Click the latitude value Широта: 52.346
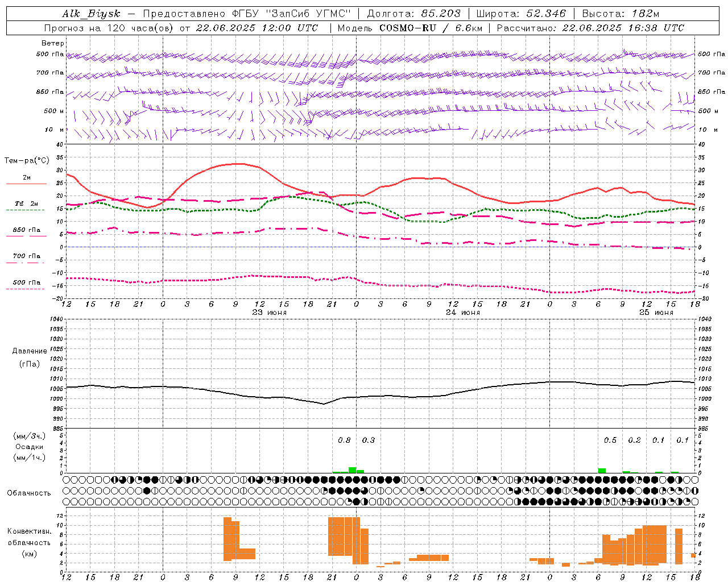Image resolution: width=728 pixels, height=582 pixels. 521,14
